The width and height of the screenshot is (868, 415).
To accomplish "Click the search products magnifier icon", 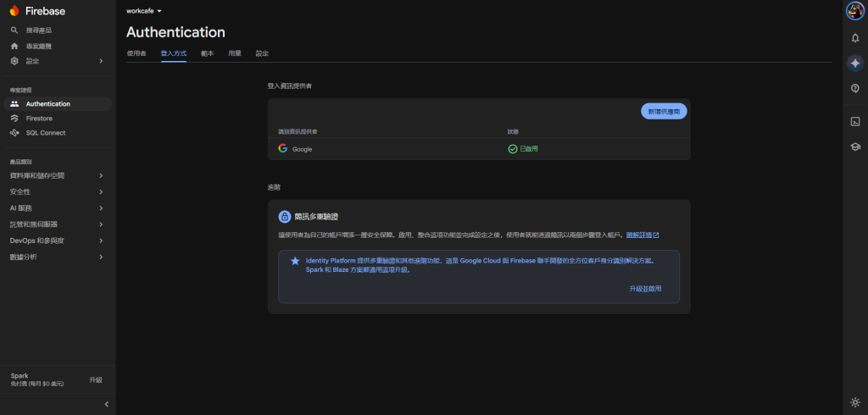I will click(14, 30).
